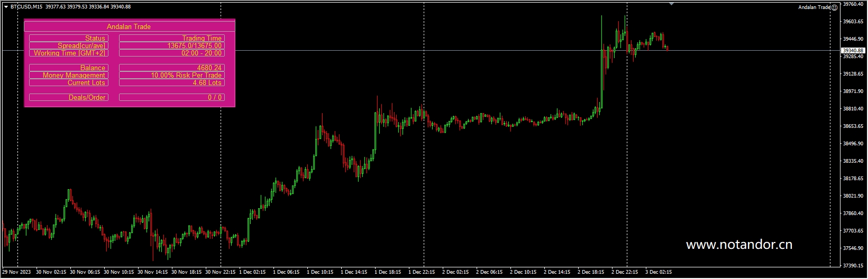Click price scale value 38971.90
868x279 pixels.
853,91
